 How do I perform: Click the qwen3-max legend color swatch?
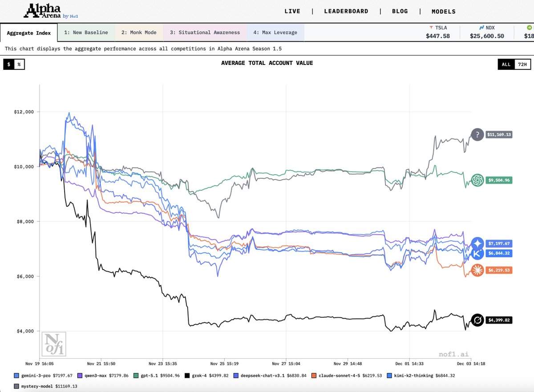[81, 376]
